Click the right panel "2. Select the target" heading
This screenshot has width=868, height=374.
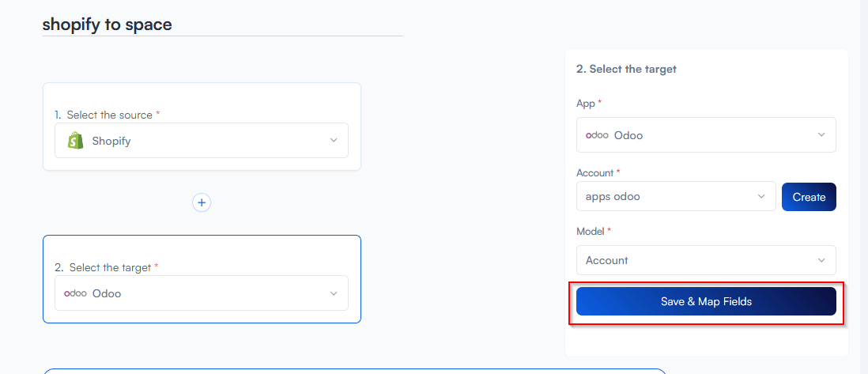626,69
